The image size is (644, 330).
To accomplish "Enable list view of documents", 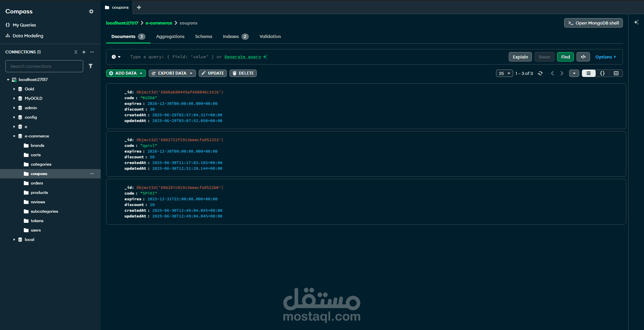I will point(589,73).
